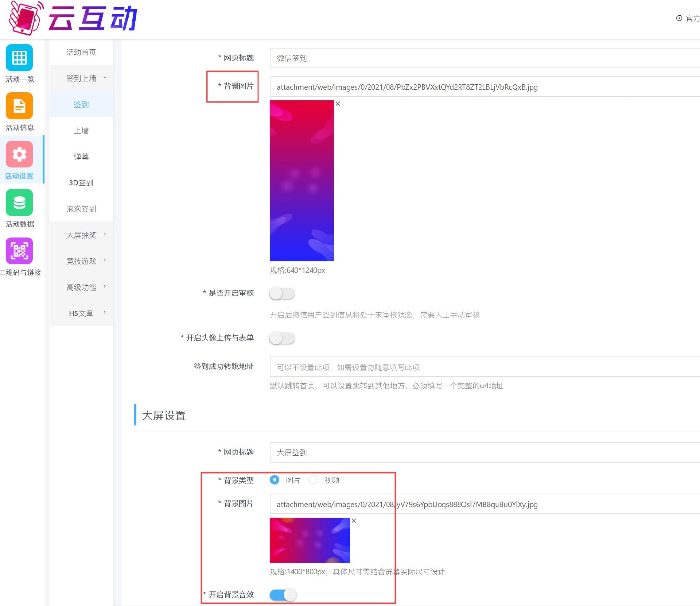This screenshot has height=606, width=700.
Task: Enable the 是否开启审核 switch
Action: (282, 293)
